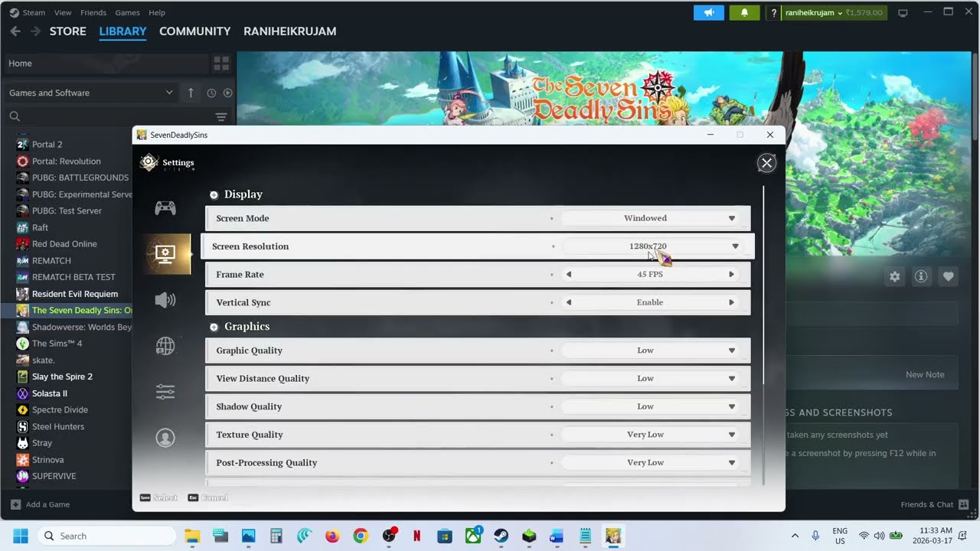Open Steam notifications bell
Viewport: 980px width, 551px height.
744,12
